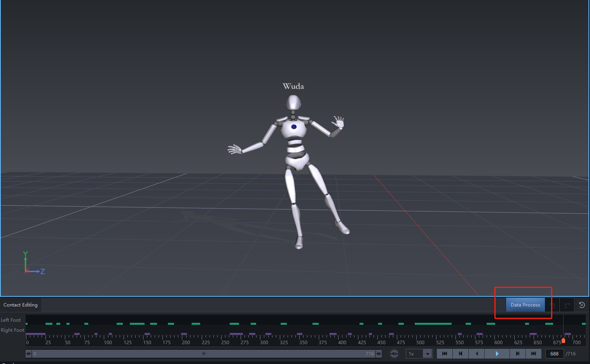
Task: Click the redo arrow icon in Contact Editing bar
Action: pyautogui.click(x=567, y=305)
